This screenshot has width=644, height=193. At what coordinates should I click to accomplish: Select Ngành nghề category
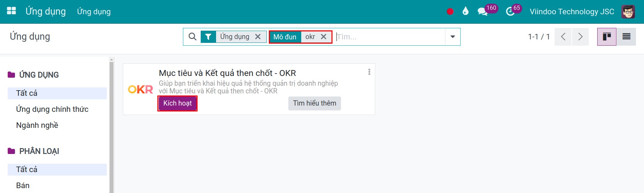click(57, 125)
